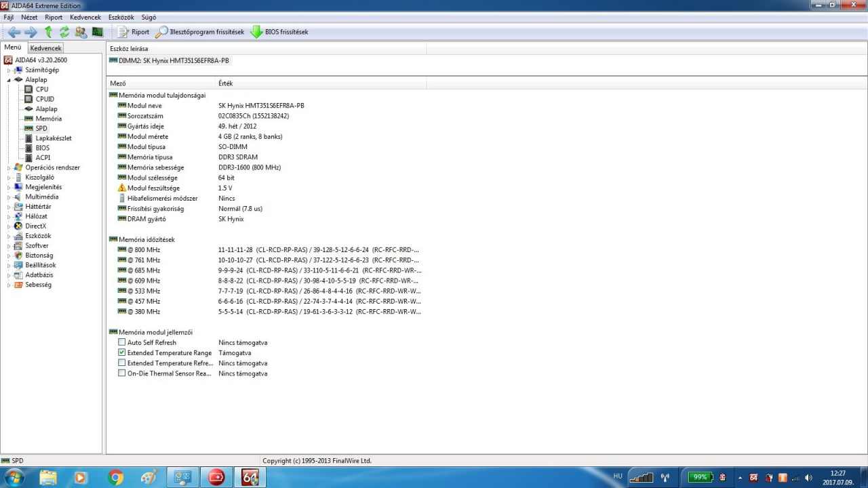Open the Súgó menu
Viewport: 868px width, 488px height.
(149, 17)
